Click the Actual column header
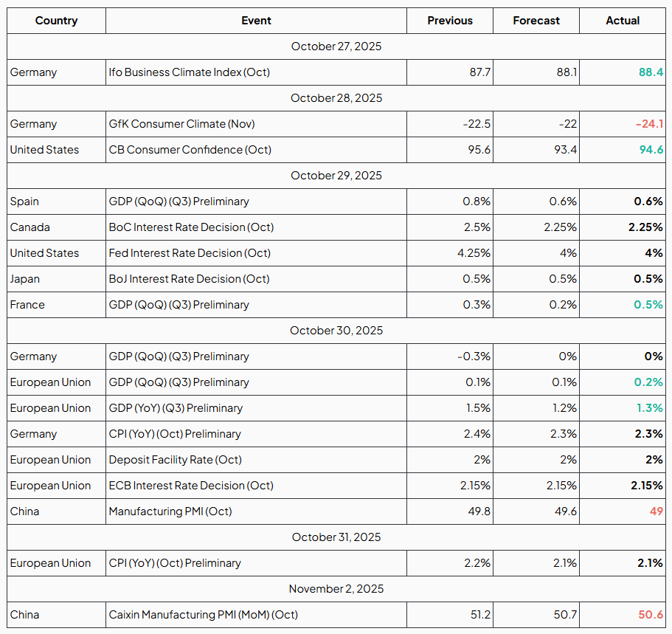The width and height of the screenshot is (672, 634). click(x=622, y=21)
